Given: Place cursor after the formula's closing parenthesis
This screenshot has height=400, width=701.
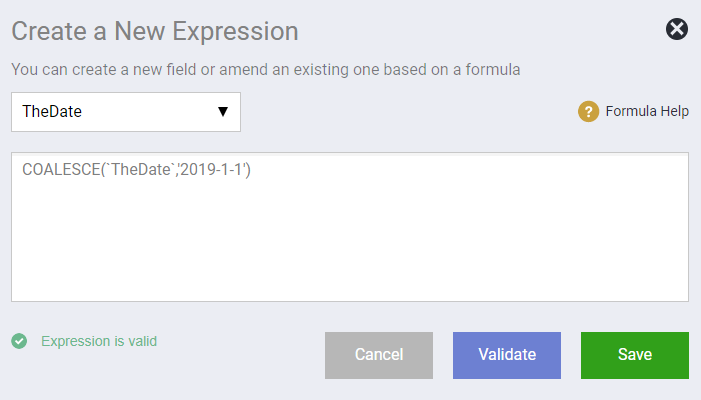Looking at the screenshot, I should pyautogui.click(x=251, y=170).
